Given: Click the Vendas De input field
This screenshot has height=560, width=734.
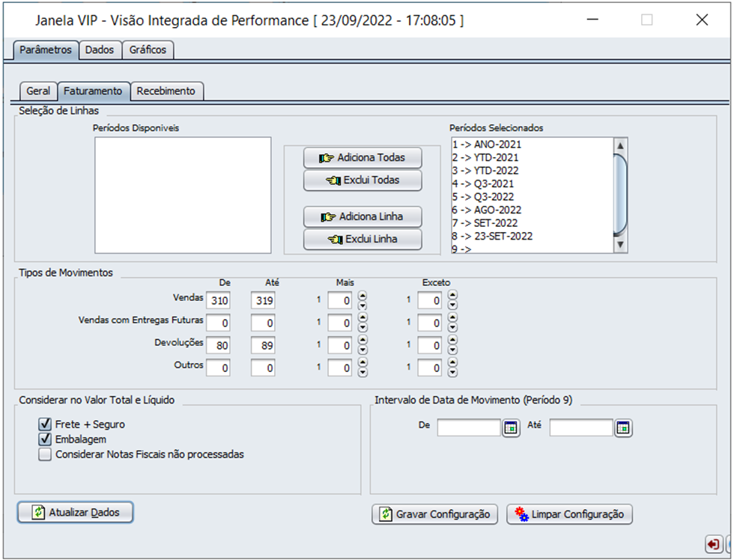Looking at the screenshot, I should click(219, 300).
